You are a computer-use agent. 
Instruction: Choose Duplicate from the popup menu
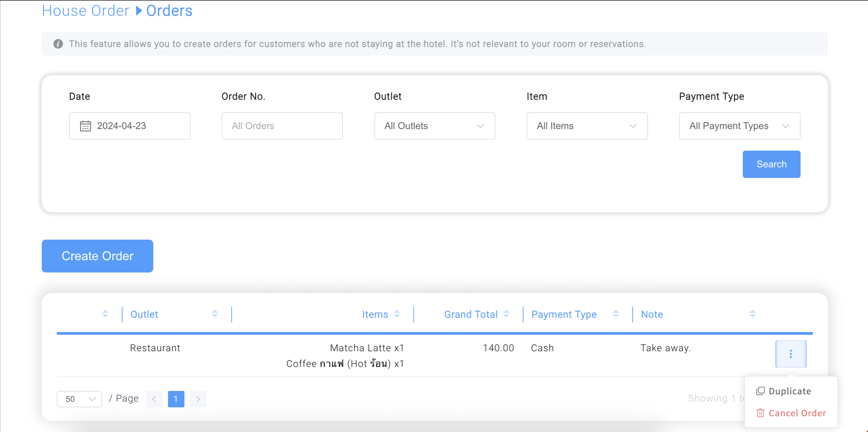789,391
